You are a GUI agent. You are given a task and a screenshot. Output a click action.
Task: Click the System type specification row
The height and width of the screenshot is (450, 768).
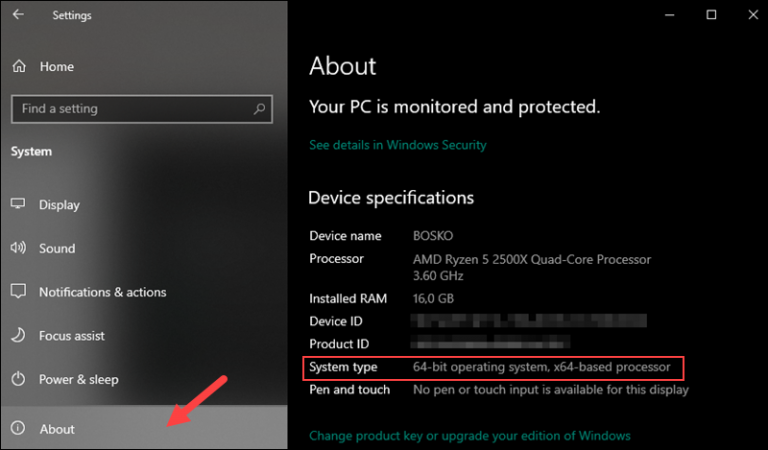(x=493, y=368)
